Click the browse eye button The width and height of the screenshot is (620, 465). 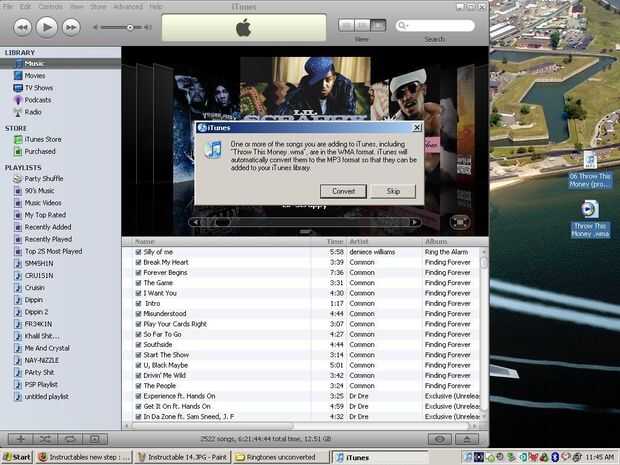pyautogui.click(x=440, y=439)
